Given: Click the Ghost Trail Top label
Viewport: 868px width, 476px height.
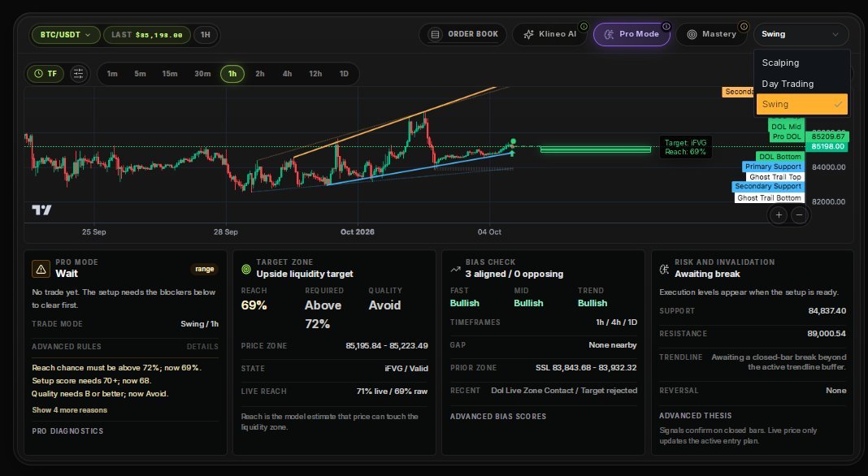Looking at the screenshot, I should point(775,177).
